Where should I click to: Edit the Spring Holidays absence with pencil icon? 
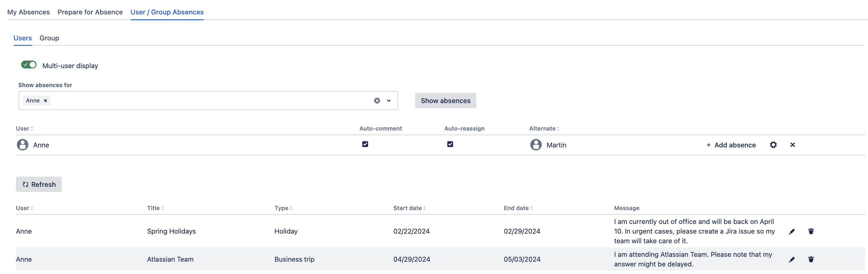[792, 231]
